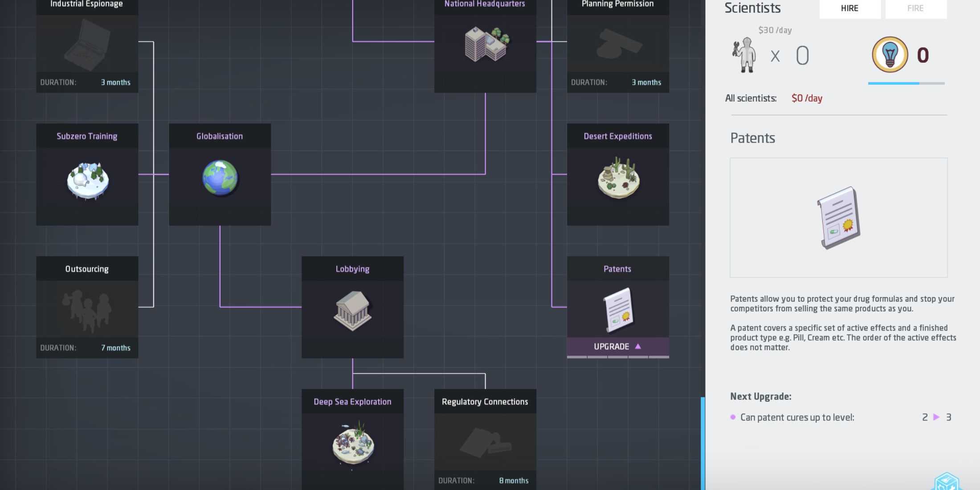The image size is (980, 490).
Task: Click Planning Permission 3 months duration
Action: (x=646, y=82)
